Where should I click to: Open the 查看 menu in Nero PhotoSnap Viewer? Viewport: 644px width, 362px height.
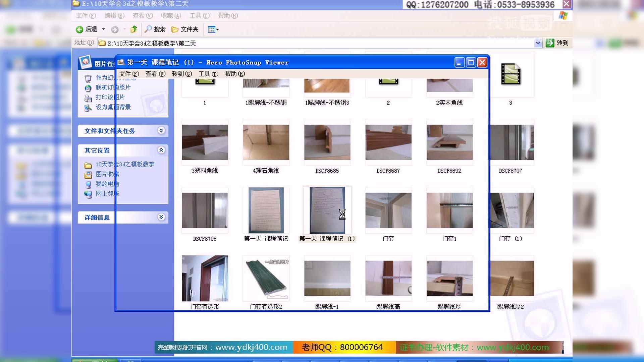pos(155,74)
